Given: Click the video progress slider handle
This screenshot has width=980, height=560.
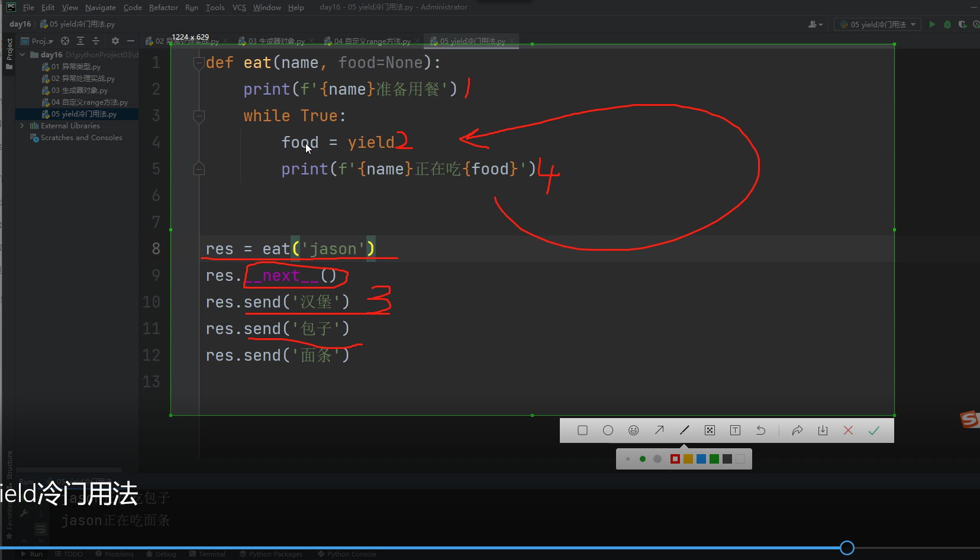Looking at the screenshot, I should click(x=847, y=548).
